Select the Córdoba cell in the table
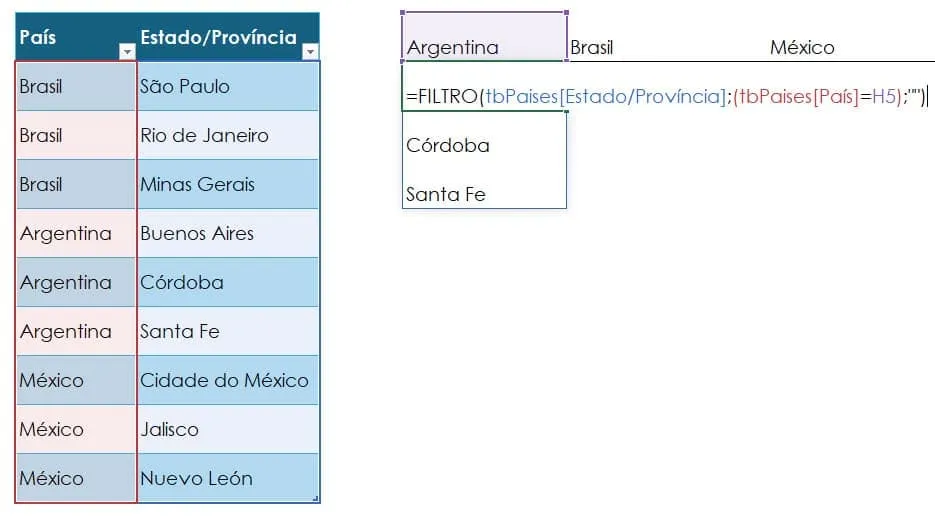Image resolution: width=935 pixels, height=521 pixels. [x=228, y=282]
